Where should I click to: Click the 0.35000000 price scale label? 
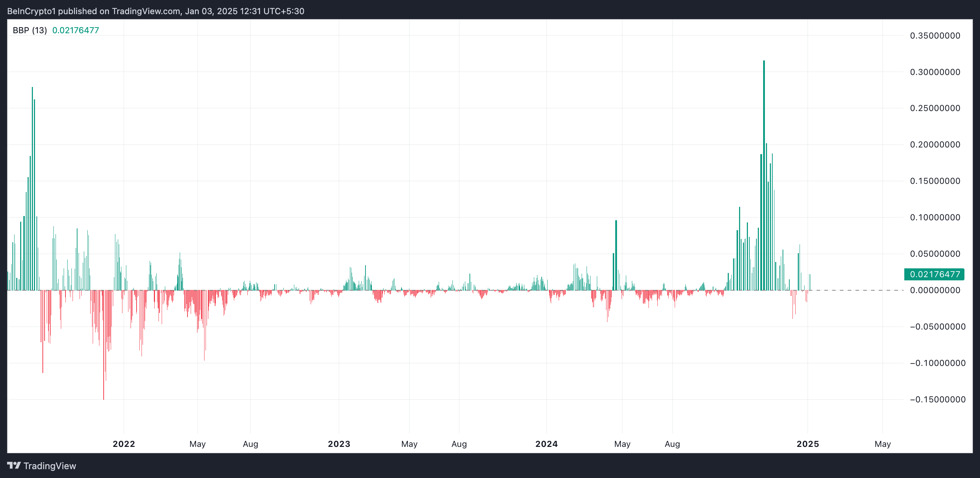[x=935, y=36]
